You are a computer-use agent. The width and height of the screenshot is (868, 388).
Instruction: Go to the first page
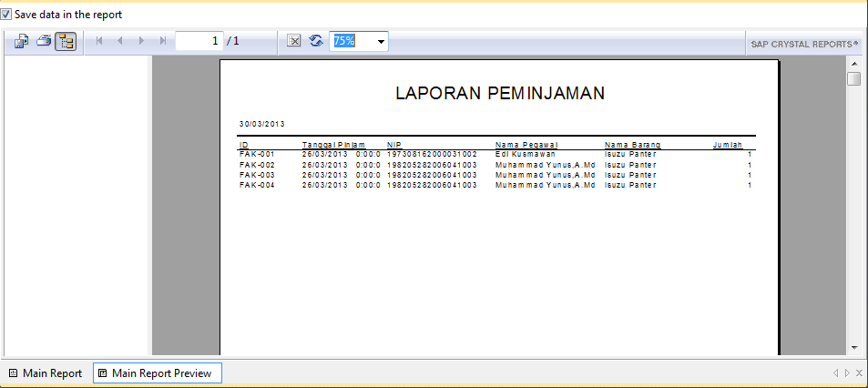point(99,40)
